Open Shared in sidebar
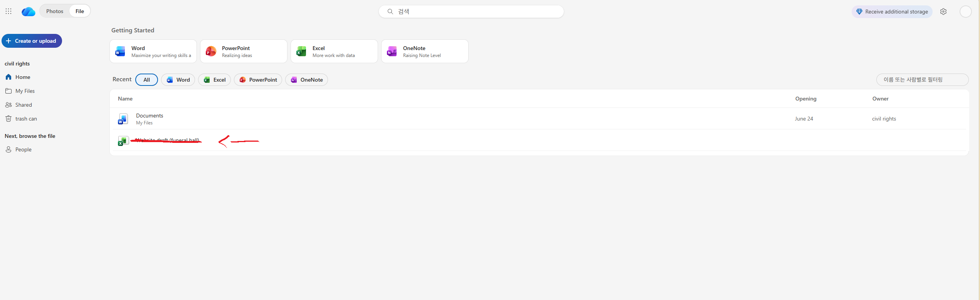 [x=24, y=105]
